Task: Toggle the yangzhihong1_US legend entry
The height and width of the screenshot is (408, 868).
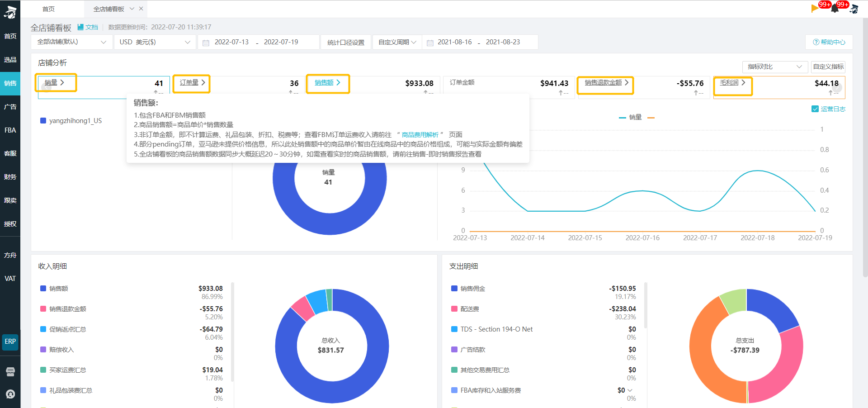Action: coord(71,121)
